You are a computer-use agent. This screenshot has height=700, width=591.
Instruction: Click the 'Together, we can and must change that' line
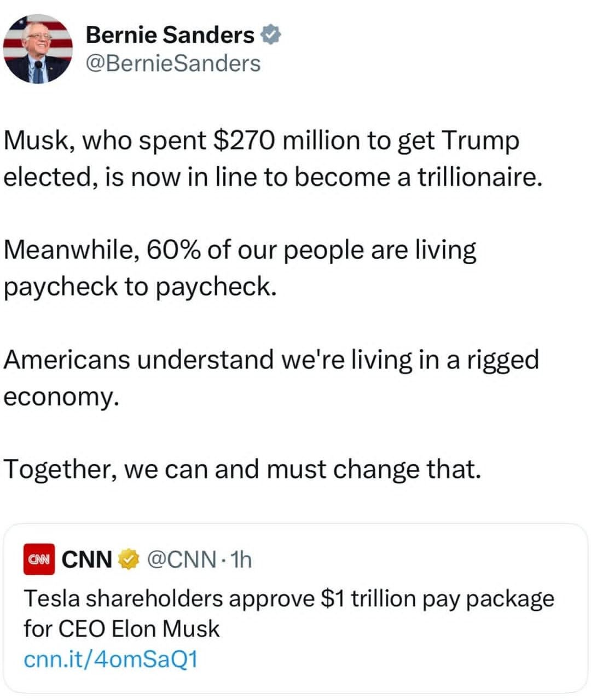coord(242,469)
